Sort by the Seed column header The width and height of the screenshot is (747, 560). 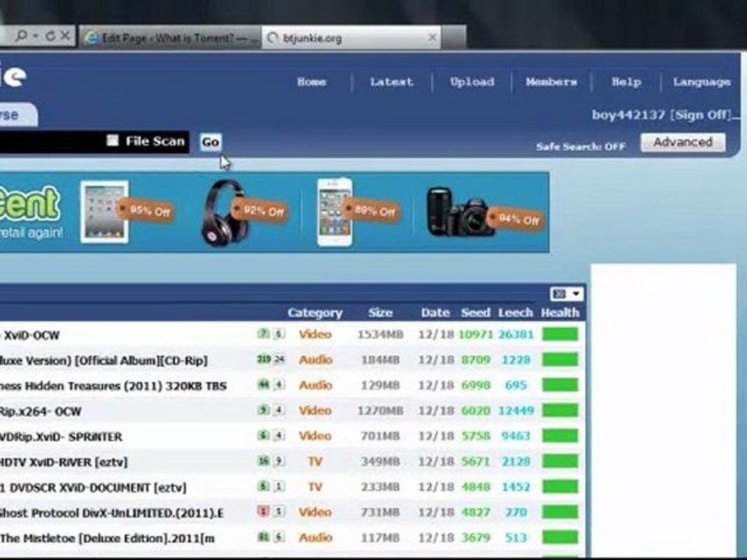pyautogui.click(x=475, y=313)
